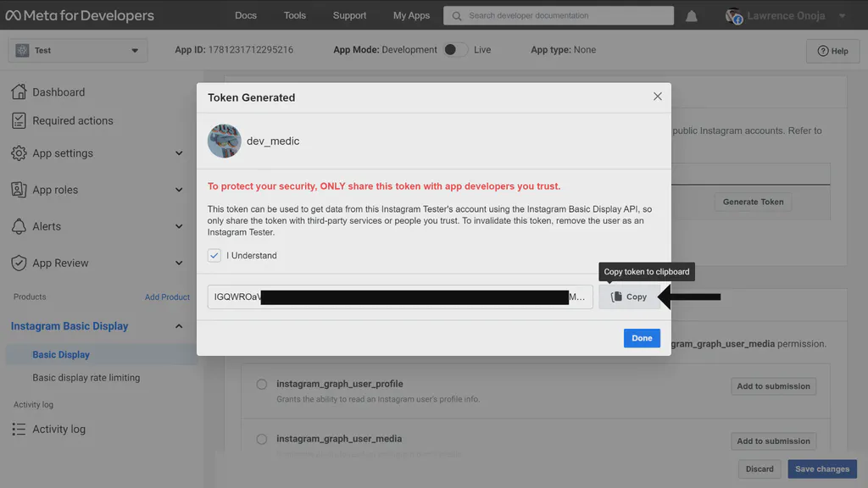This screenshot has height=488, width=868.
Task: Open the Activity log sidebar item
Action: pyautogui.click(x=59, y=429)
